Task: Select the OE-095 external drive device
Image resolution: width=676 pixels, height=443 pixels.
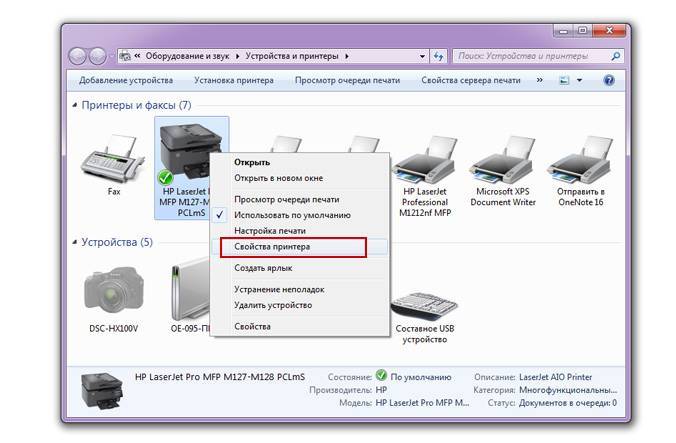Action: pyautogui.click(x=190, y=289)
